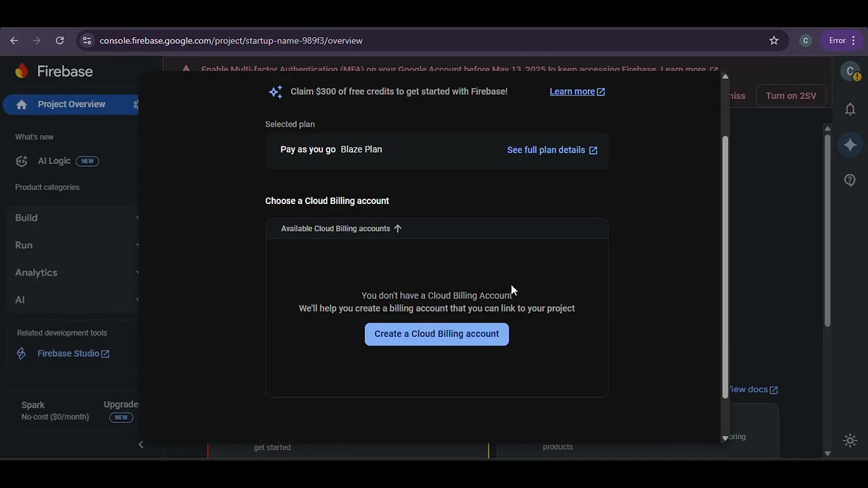Click Pay as you go Blaze Plan text
This screenshot has height=488, width=868.
pyautogui.click(x=331, y=149)
